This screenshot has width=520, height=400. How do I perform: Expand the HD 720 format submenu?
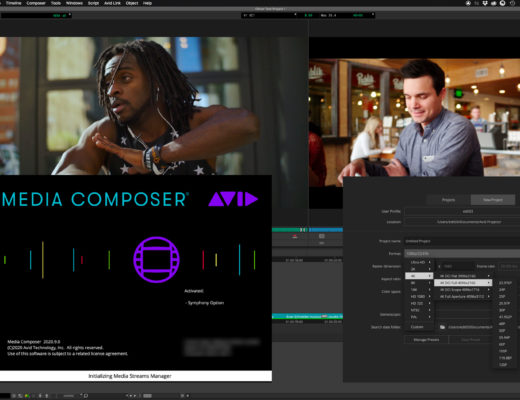click(419, 303)
